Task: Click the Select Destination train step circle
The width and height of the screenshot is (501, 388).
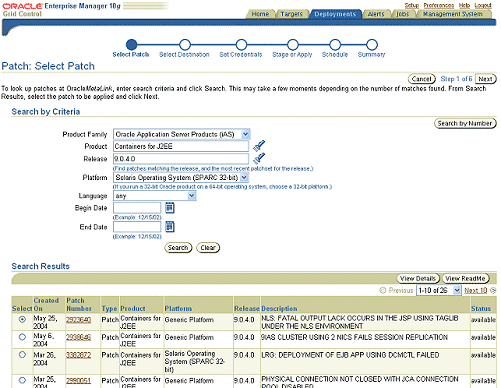Action: pos(185,45)
